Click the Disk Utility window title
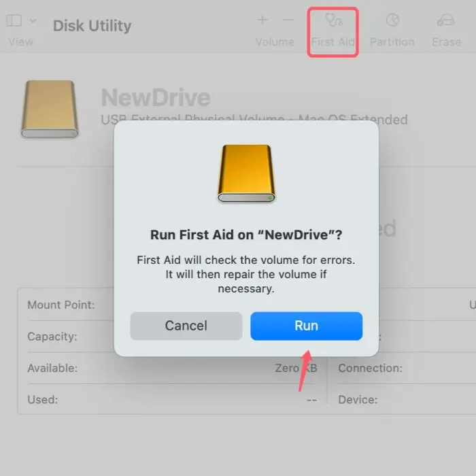 pyautogui.click(x=92, y=27)
